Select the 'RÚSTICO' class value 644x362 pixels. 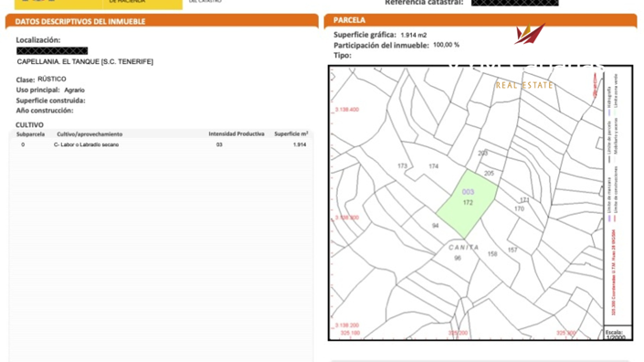point(52,79)
